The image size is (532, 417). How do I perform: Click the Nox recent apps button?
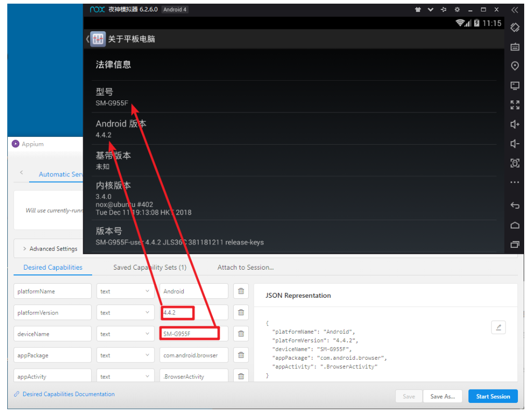tap(515, 244)
